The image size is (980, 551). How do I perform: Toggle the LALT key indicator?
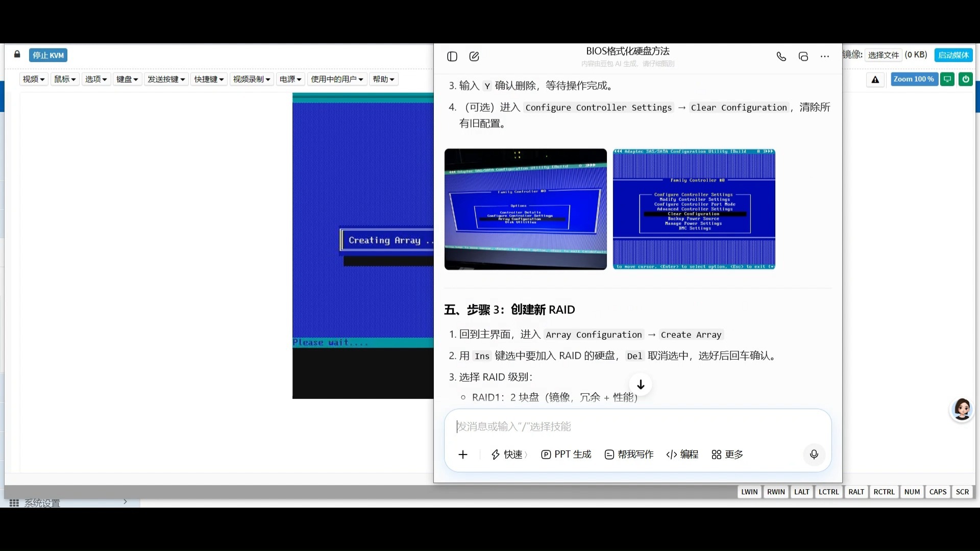click(802, 492)
